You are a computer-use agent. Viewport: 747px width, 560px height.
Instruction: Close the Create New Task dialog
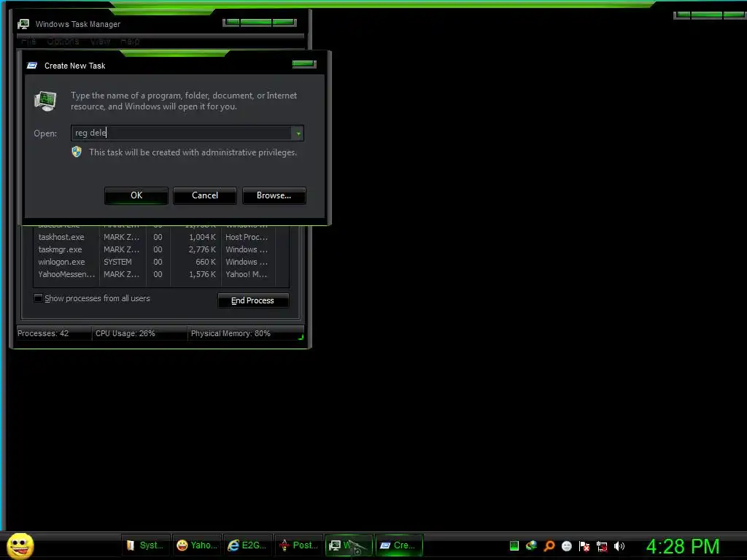point(304,64)
